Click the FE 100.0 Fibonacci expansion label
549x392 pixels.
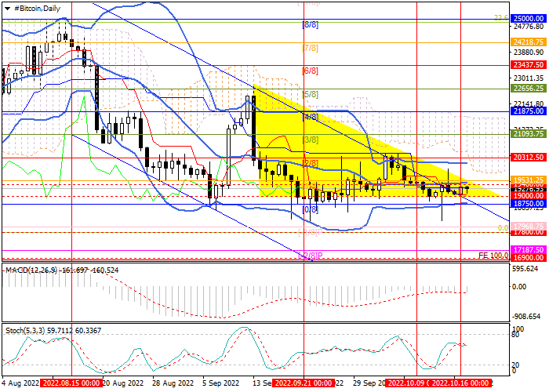coord(493,256)
